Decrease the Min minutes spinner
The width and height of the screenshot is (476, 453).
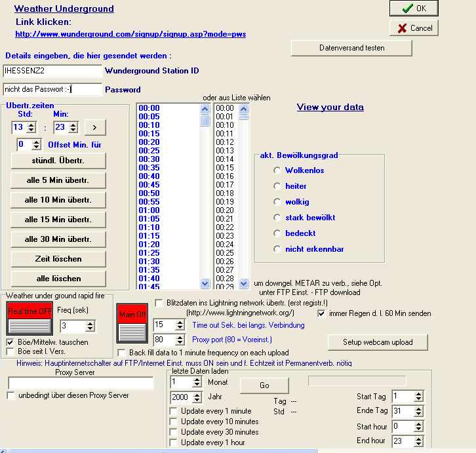pyautogui.click(x=73, y=130)
